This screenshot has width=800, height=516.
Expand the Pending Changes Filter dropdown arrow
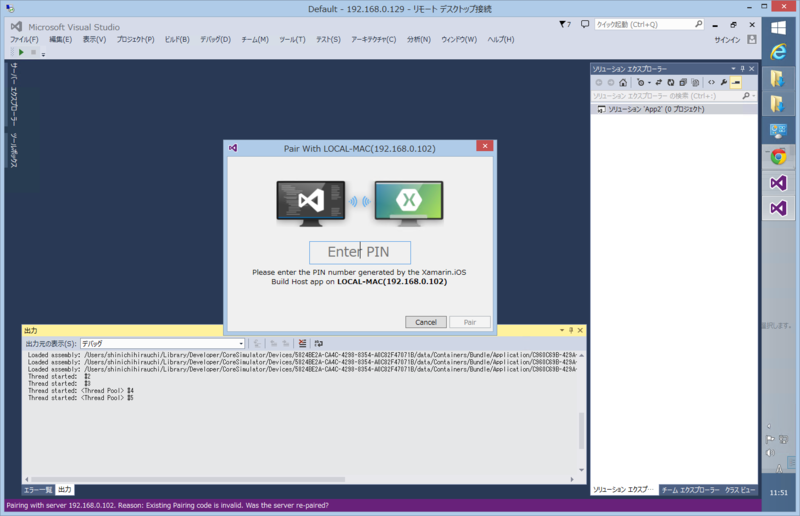(649, 82)
